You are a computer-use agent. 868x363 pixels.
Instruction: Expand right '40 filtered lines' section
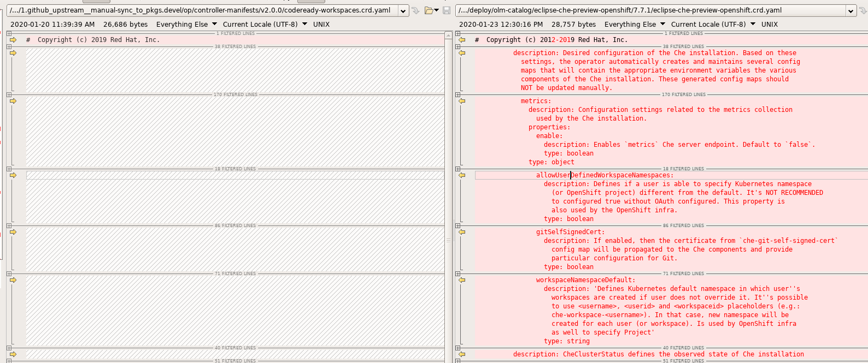458,348
